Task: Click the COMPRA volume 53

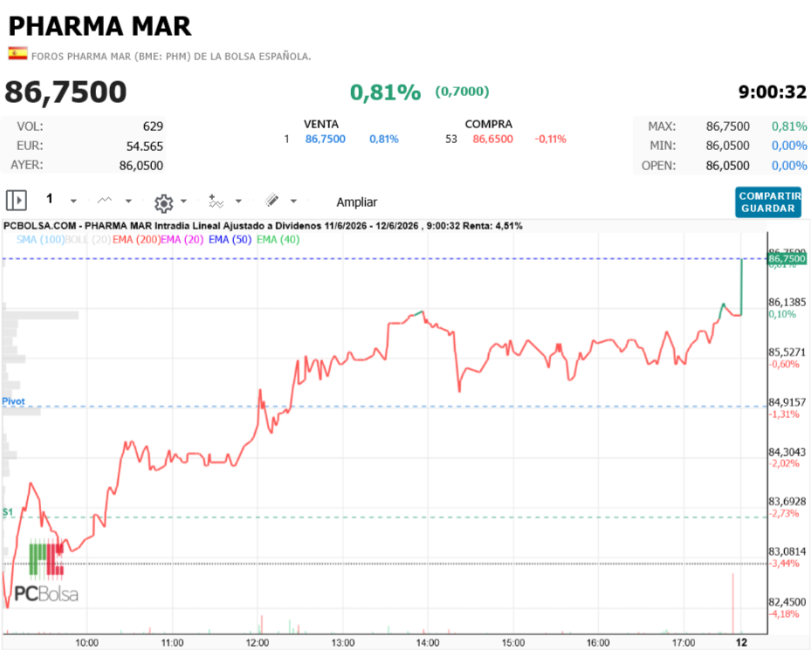Action: coord(451,140)
